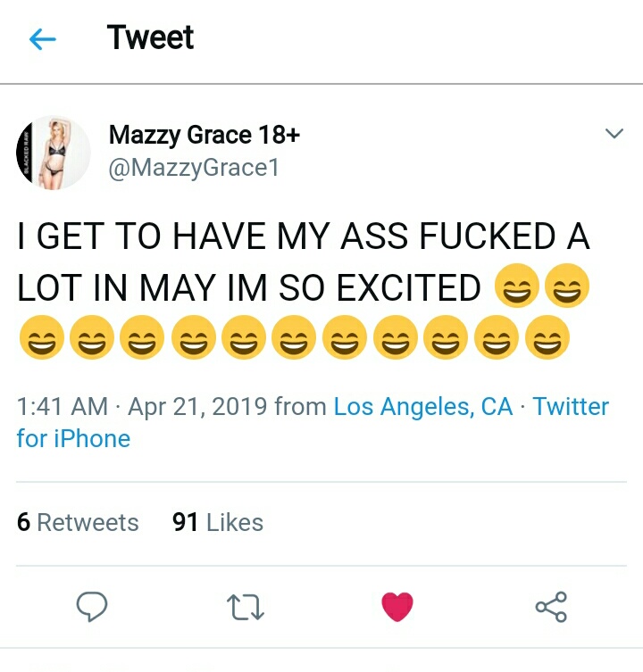
Task: Reply to tweet via speech bubble icon
Action: coord(92,608)
